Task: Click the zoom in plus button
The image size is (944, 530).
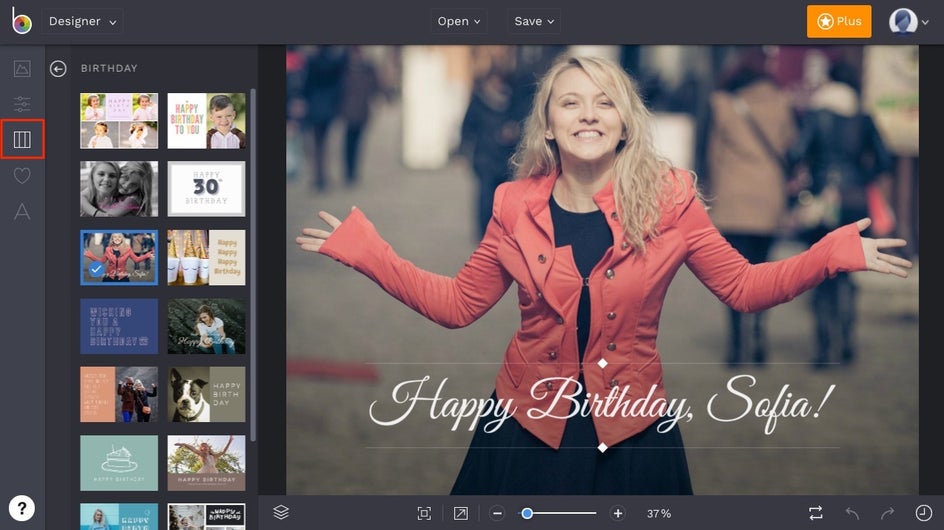Action: [x=618, y=513]
